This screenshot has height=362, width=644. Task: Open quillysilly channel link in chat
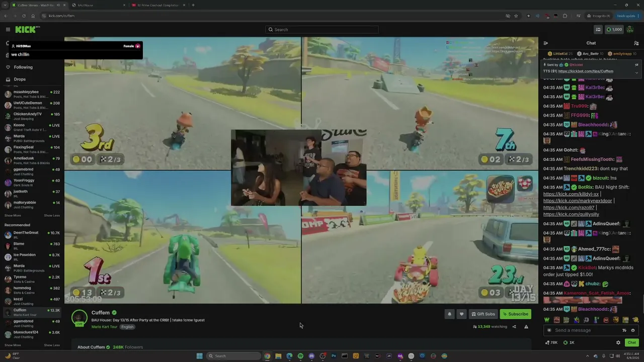[571, 215]
